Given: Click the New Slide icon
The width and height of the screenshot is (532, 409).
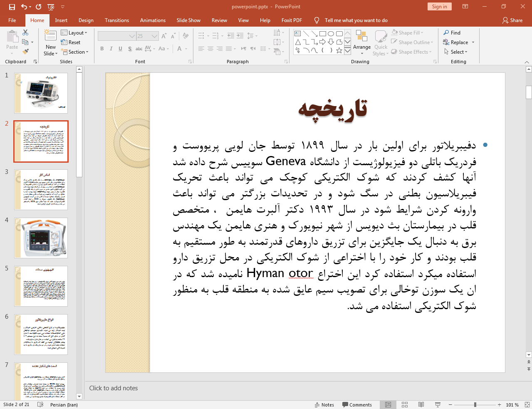Looking at the screenshot, I should tap(50, 36).
